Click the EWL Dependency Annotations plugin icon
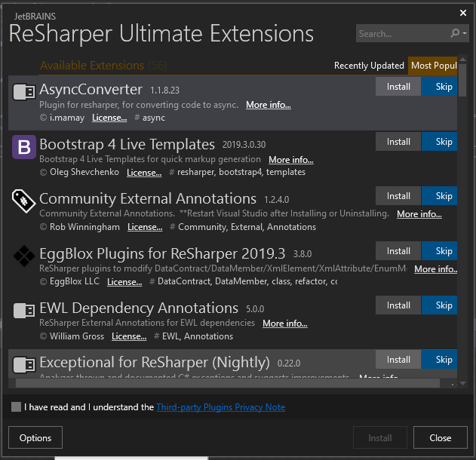This screenshot has width=476, height=460. (24, 311)
